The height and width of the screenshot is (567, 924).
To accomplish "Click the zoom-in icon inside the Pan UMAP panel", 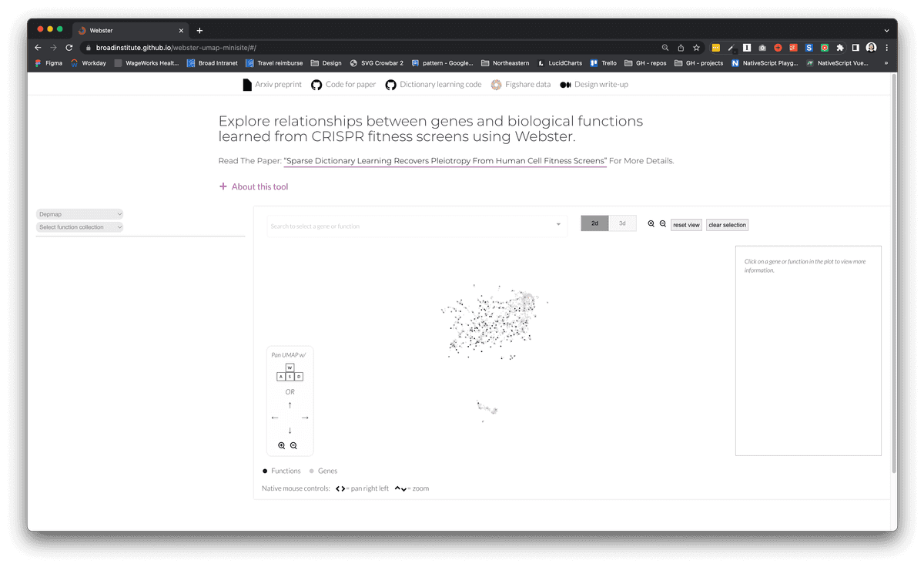I will (x=281, y=445).
